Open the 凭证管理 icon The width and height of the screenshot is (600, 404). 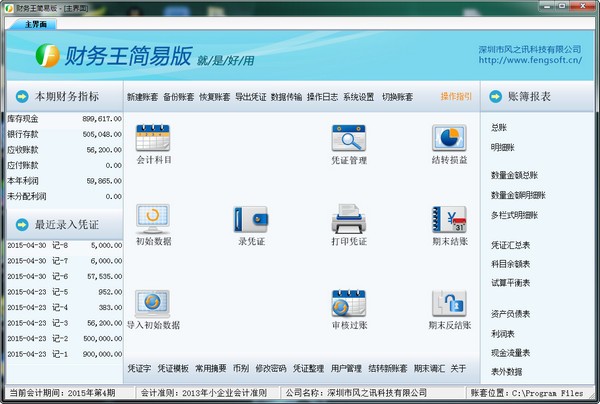tap(349, 138)
